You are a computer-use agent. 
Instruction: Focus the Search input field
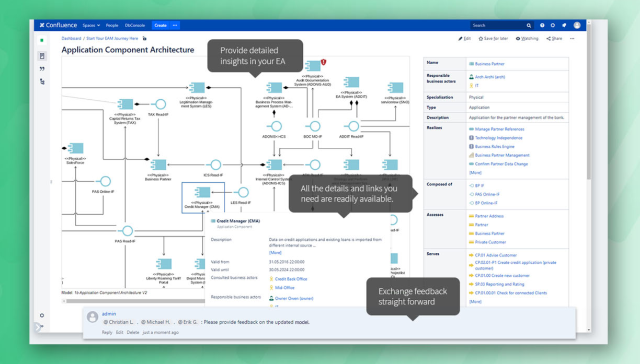click(x=497, y=25)
